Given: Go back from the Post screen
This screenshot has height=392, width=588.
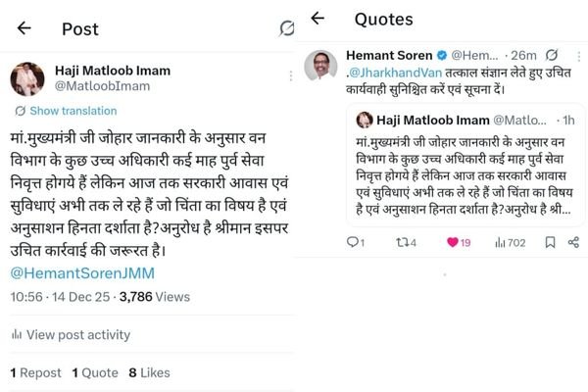Looking at the screenshot, I should tap(24, 28).
